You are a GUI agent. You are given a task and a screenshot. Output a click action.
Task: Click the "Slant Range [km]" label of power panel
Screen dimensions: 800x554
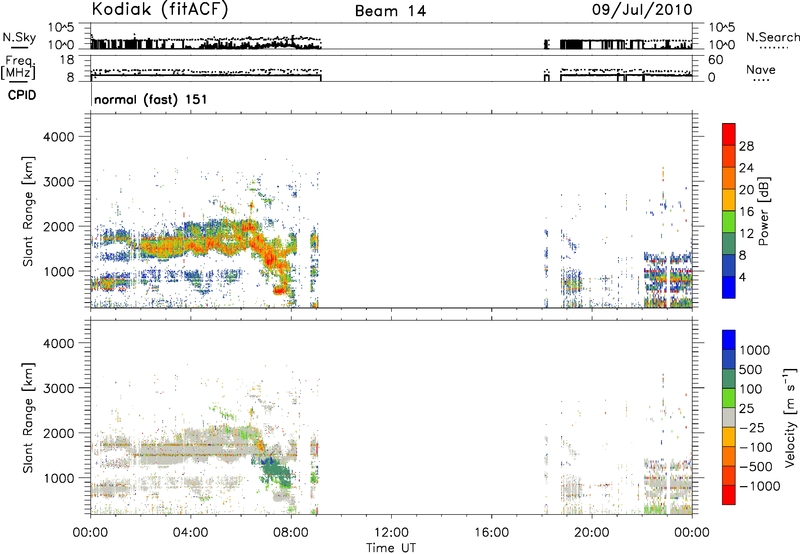(x=28, y=211)
